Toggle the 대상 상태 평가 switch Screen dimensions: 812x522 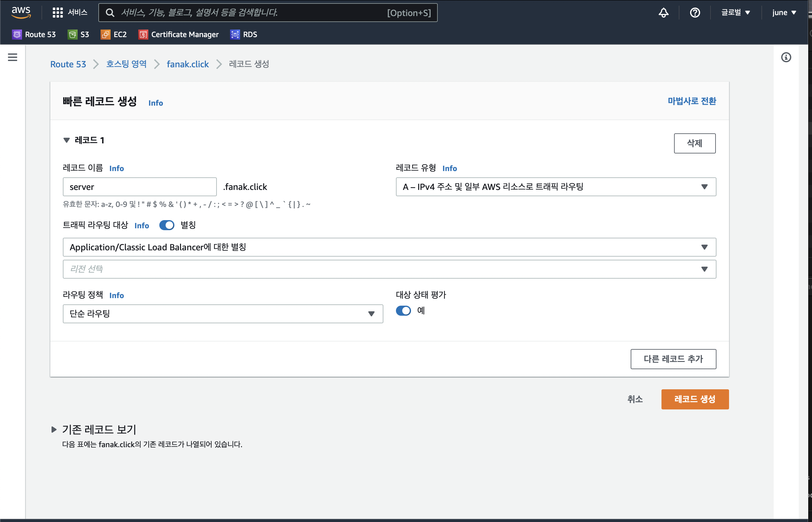coord(403,310)
